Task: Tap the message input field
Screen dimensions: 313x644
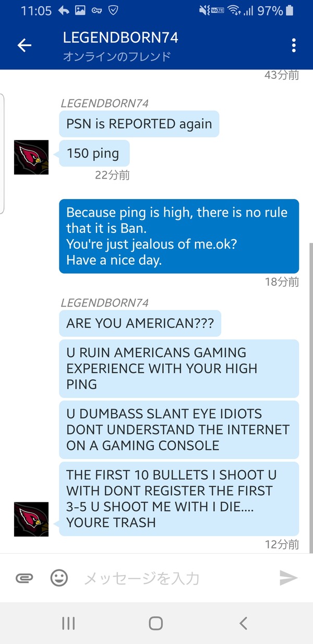Action: (177, 578)
